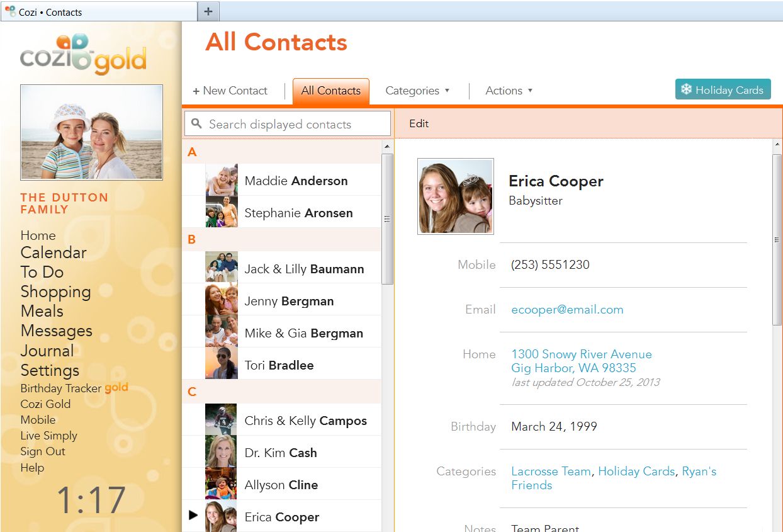Select contact Jenny Bergman

point(281,300)
